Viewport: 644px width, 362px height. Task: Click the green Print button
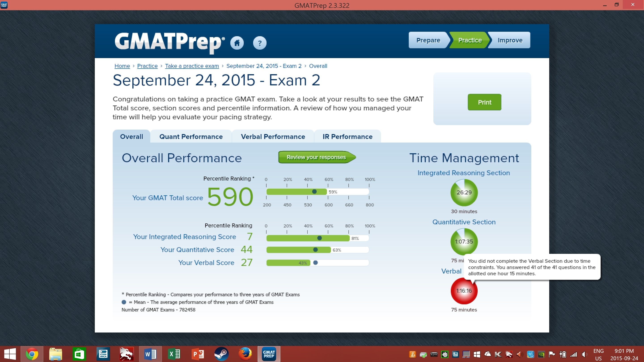tap(484, 102)
